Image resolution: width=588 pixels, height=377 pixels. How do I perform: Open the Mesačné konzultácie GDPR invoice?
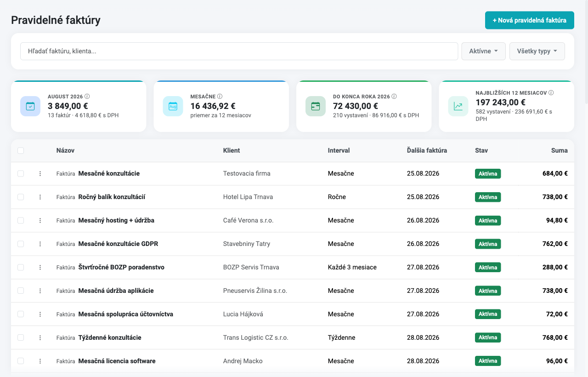pyautogui.click(x=118, y=244)
